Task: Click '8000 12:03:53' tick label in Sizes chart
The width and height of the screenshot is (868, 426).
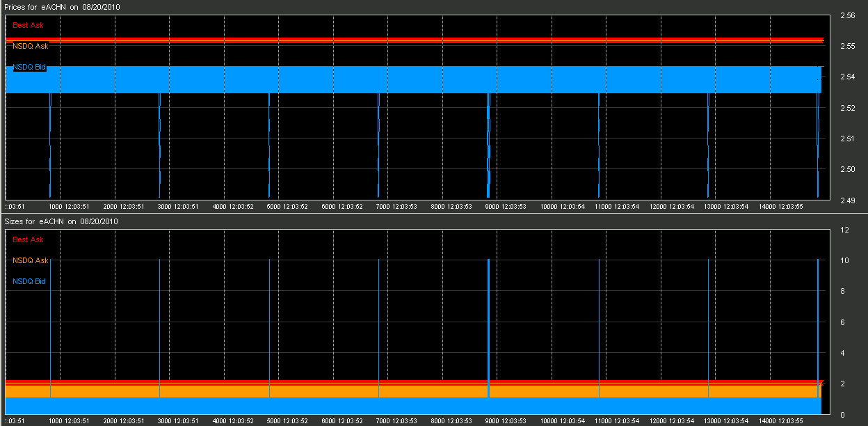Action: click(x=451, y=421)
